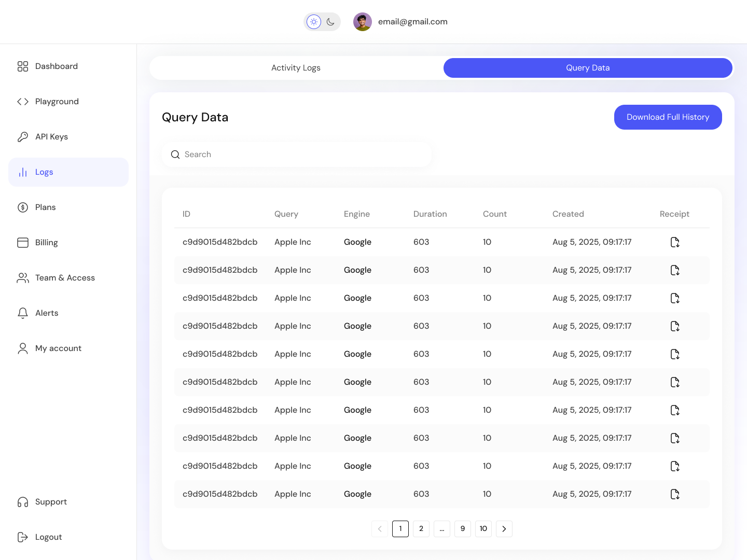Go to the next page with the right chevron
Image resolution: width=747 pixels, height=560 pixels.
pyautogui.click(x=504, y=529)
